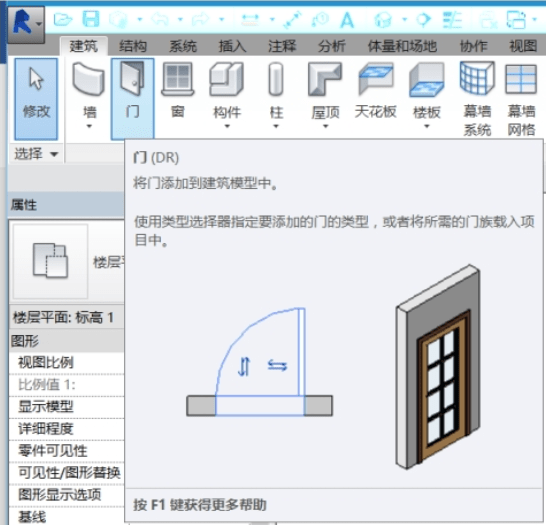The width and height of the screenshot is (546, 525).
Task: Select the 幕墙系统 (Curtain System) tool
Action: pyautogui.click(x=477, y=99)
